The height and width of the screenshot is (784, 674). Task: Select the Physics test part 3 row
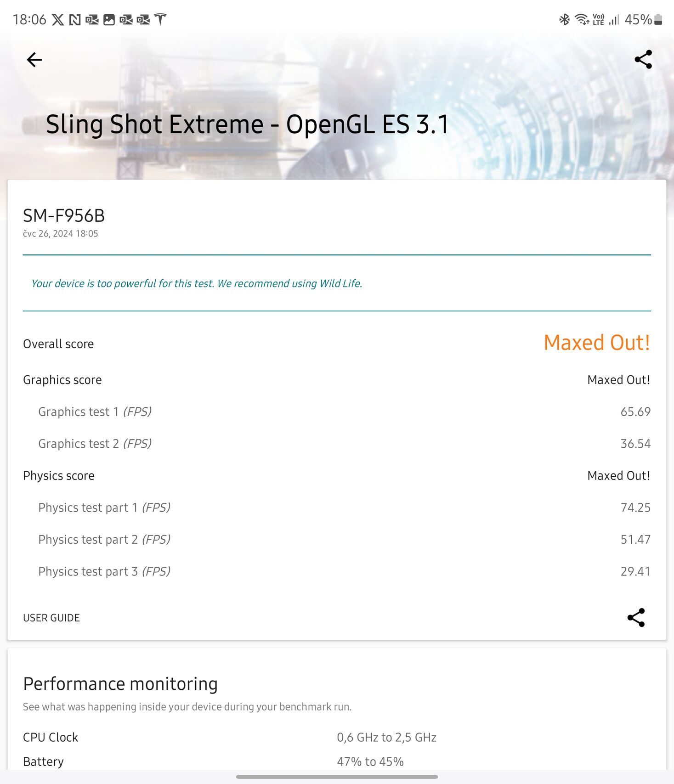point(336,571)
